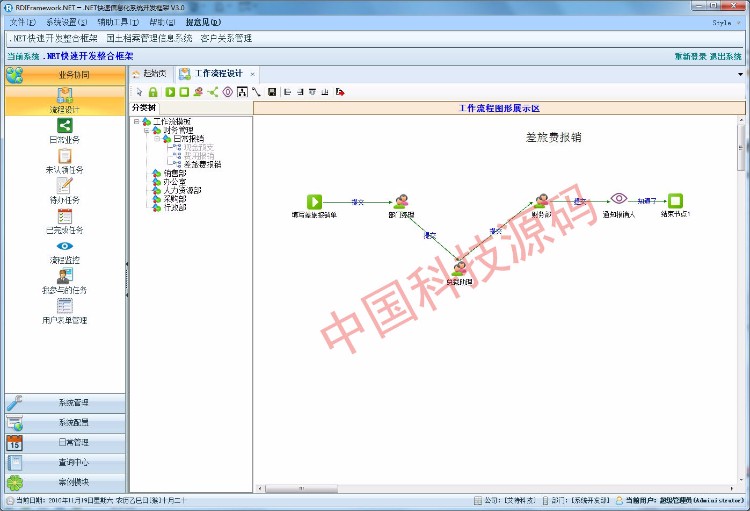The height and width of the screenshot is (511, 750).
Task: Save the workflow with floppy disk icon
Action: (272, 92)
